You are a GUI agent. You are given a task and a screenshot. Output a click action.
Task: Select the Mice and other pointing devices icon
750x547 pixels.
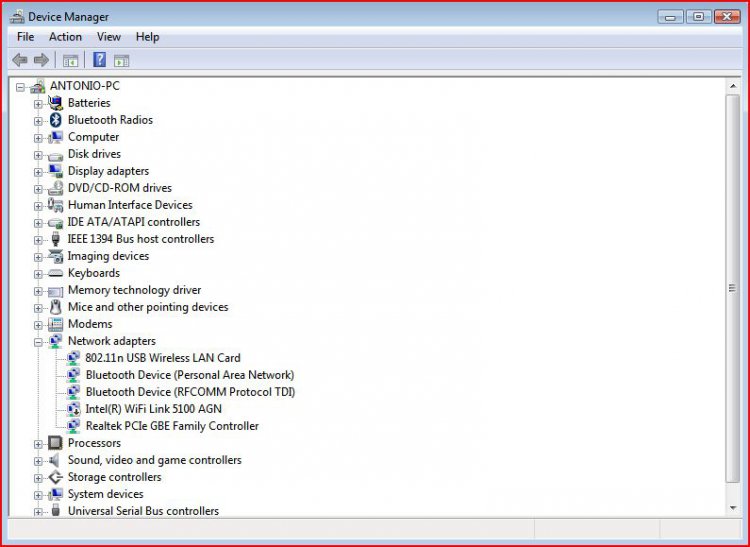pyautogui.click(x=55, y=307)
